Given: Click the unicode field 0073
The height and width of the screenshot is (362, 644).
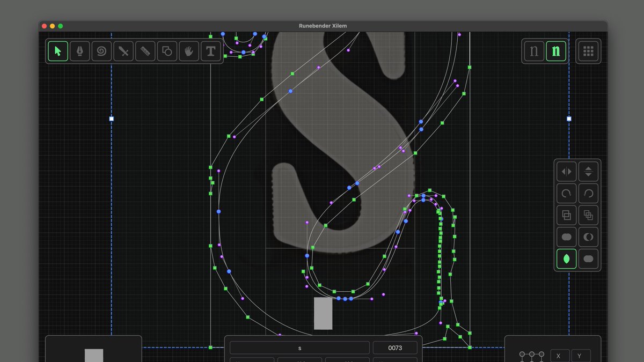Looking at the screenshot, I should point(395,348).
